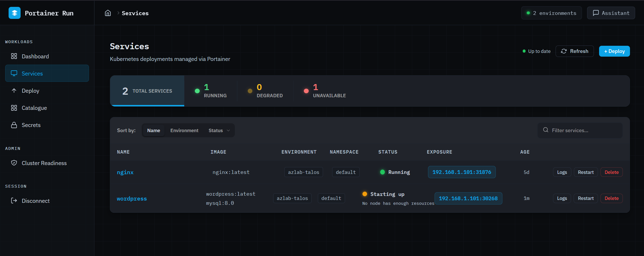Click the Refresh circular arrows icon
The width and height of the screenshot is (644, 256).
(564, 51)
